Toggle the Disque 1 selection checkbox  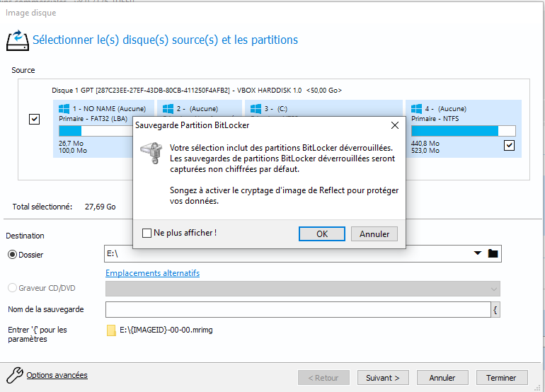click(x=34, y=119)
